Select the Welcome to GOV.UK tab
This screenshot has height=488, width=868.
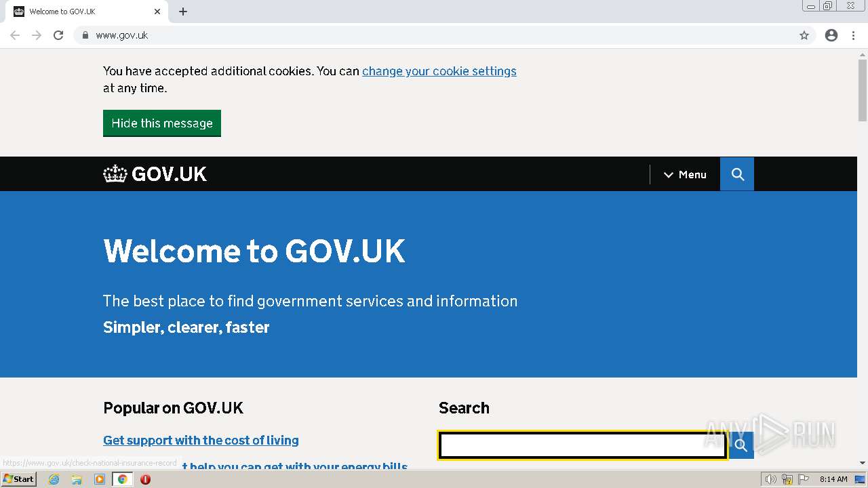point(81,12)
